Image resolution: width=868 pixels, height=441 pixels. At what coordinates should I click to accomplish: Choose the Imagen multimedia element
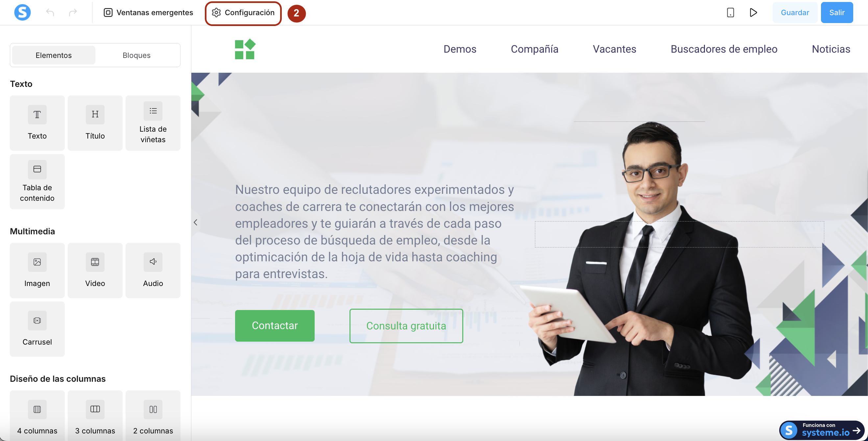pos(37,270)
